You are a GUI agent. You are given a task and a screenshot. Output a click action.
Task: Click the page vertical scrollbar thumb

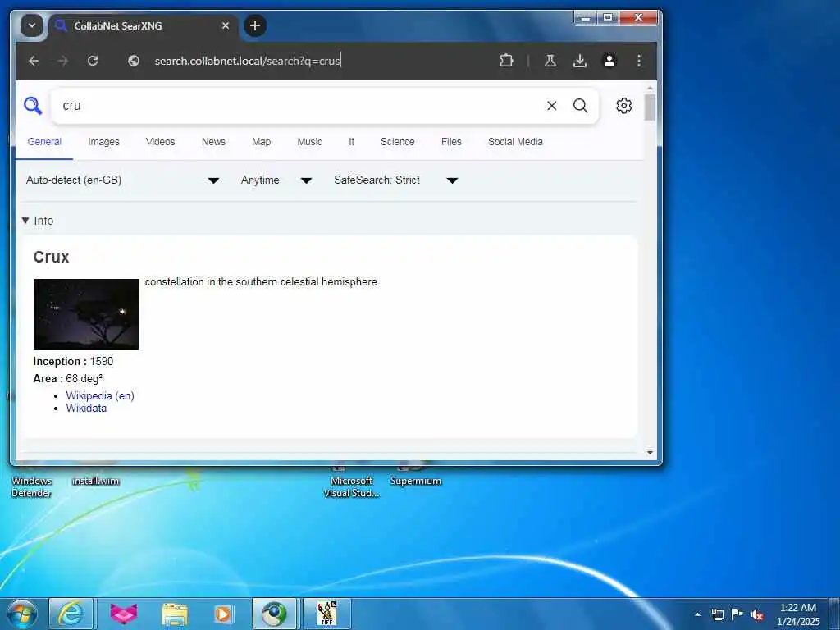coord(650,107)
